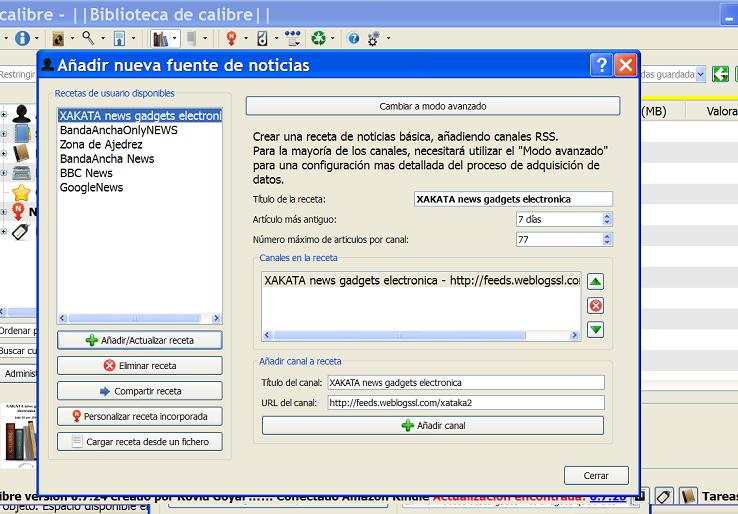The image size is (738, 514).
Task: Click Compartir receta button
Action: (x=140, y=391)
